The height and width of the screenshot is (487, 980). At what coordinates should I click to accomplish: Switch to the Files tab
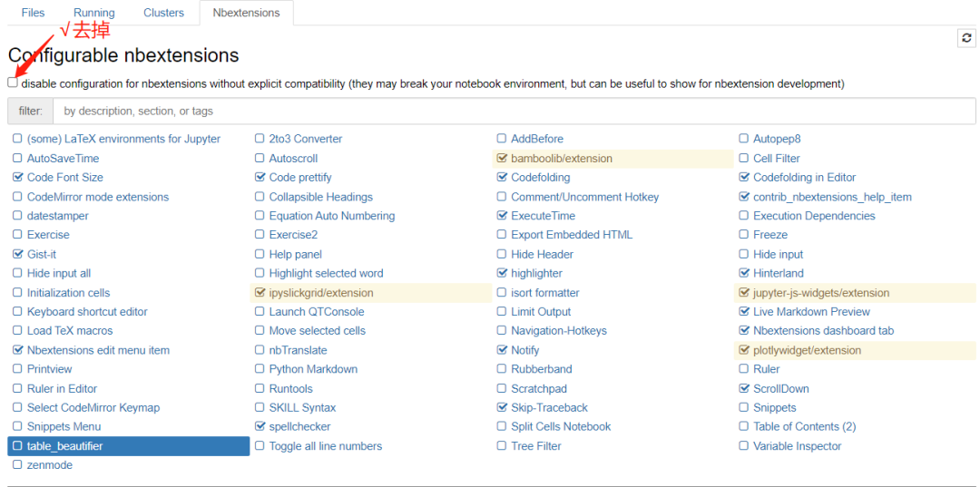tap(33, 13)
